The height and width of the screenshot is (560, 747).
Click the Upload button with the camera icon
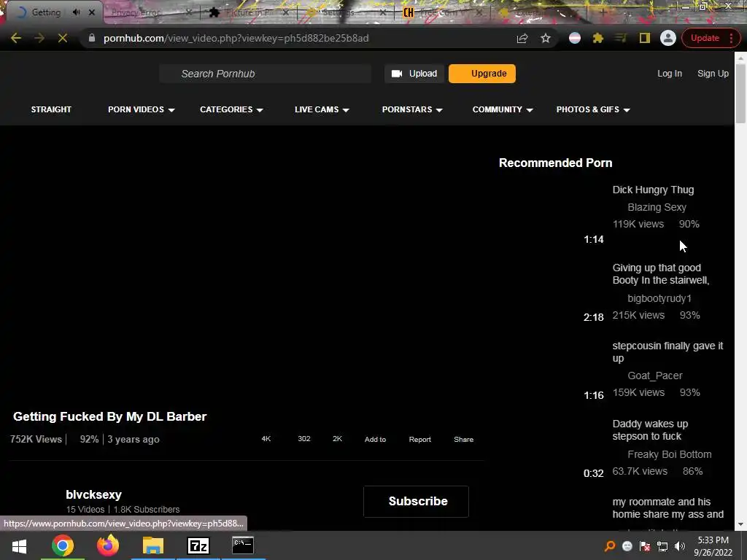click(x=414, y=74)
